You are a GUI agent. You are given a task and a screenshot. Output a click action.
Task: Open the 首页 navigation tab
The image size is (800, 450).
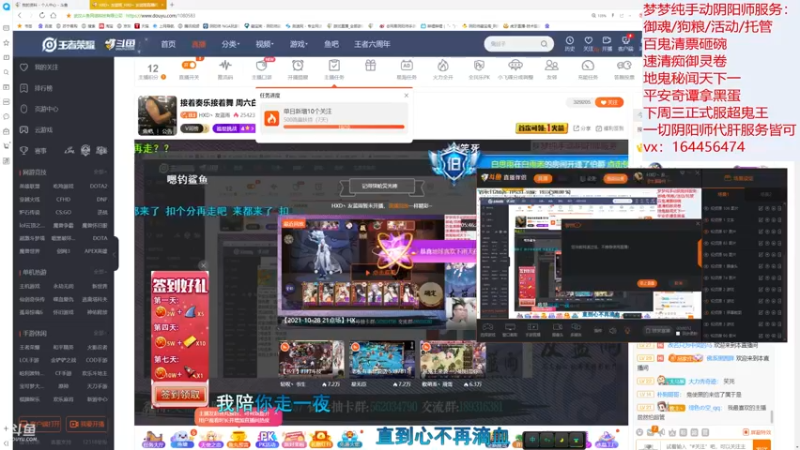168,44
